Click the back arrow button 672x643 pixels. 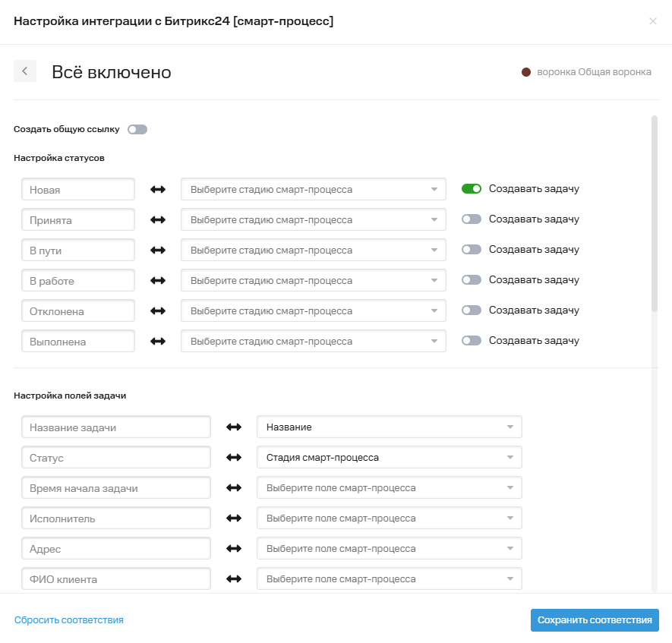point(25,71)
